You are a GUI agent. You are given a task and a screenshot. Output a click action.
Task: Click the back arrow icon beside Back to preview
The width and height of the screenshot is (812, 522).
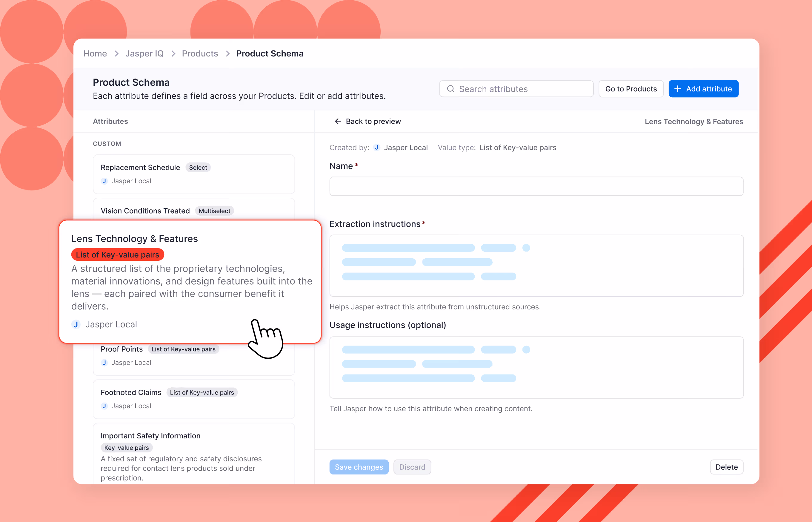pyautogui.click(x=338, y=121)
